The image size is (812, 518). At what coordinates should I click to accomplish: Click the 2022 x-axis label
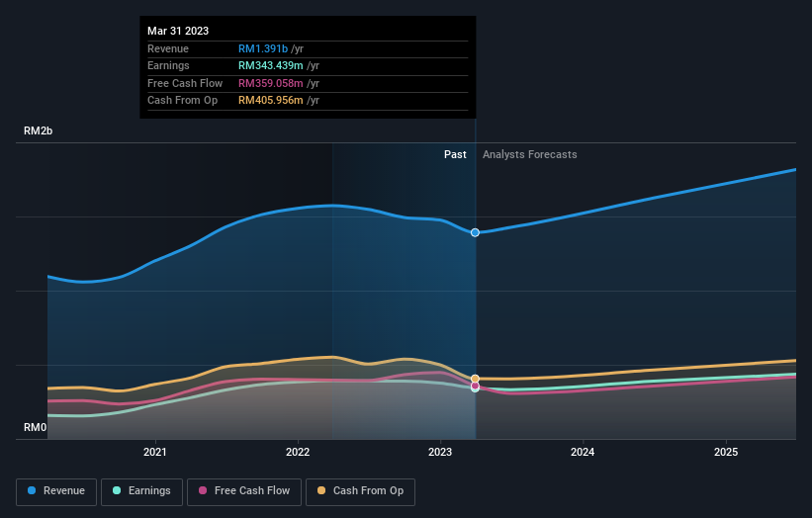(x=298, y=453)
